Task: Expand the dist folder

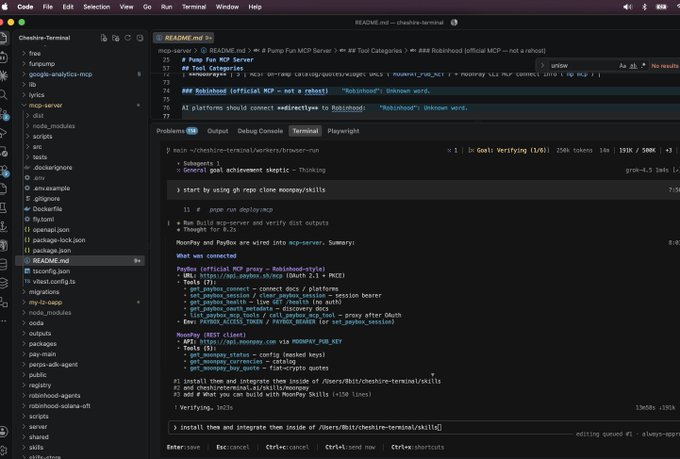Action: [x=38, y=116]
